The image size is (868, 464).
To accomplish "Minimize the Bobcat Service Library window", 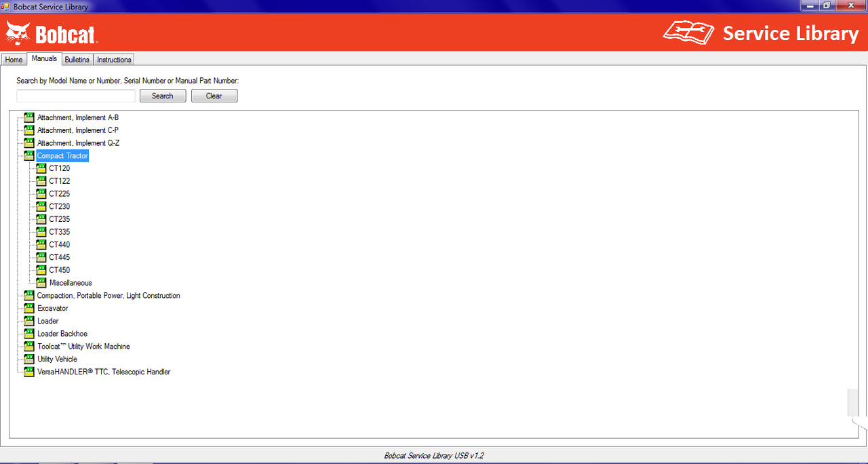I will [809, 5].
